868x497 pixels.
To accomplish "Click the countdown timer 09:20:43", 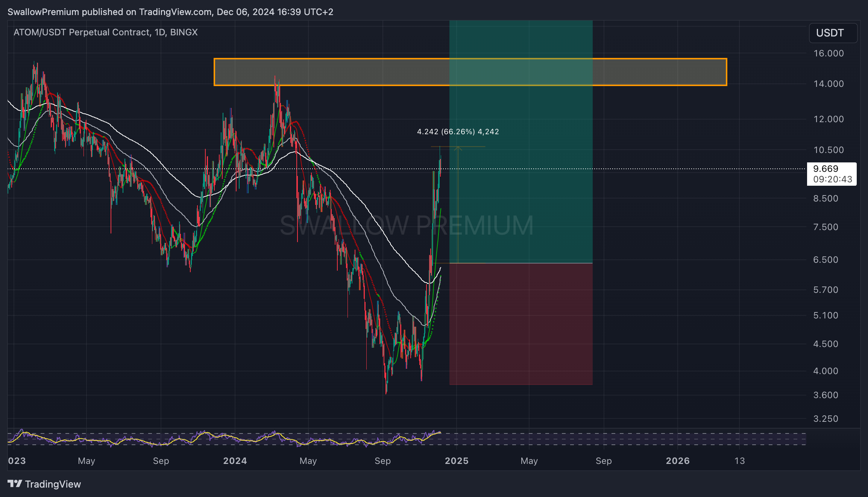I will point(832,179).
